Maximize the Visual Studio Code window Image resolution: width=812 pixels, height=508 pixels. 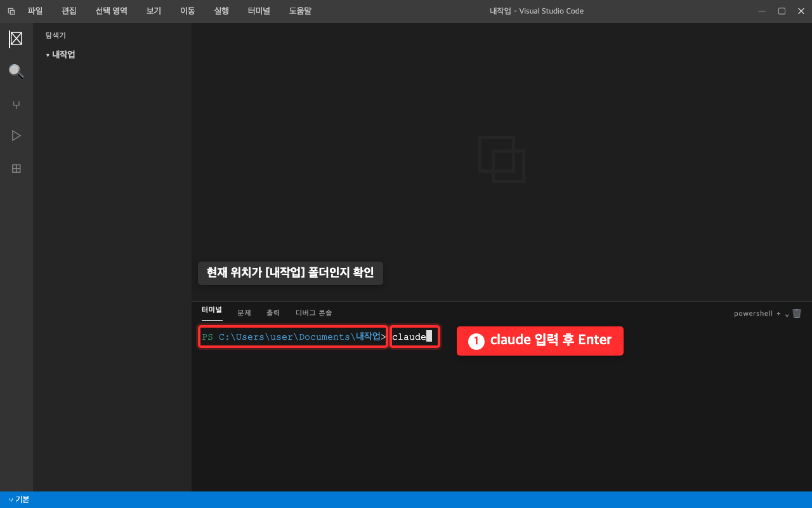[x=782, y=11]
